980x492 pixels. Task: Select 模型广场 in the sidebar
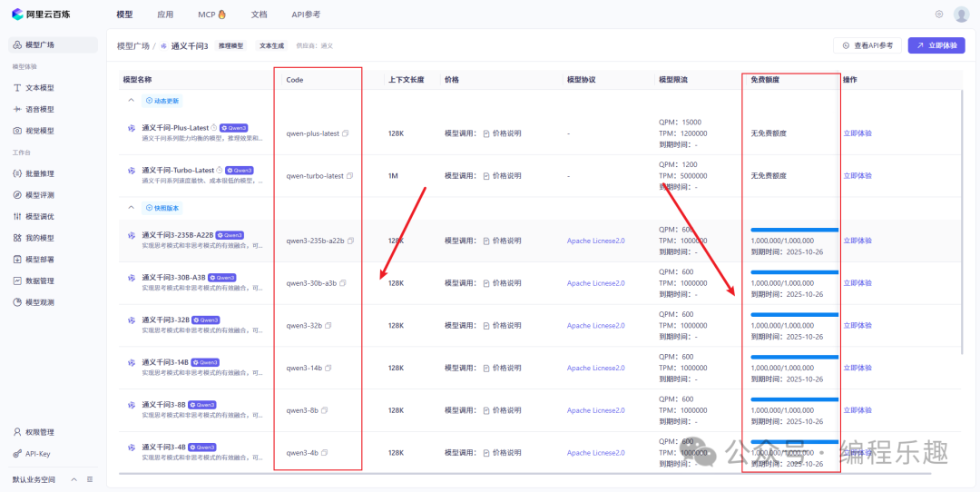(x=53, y=45)
